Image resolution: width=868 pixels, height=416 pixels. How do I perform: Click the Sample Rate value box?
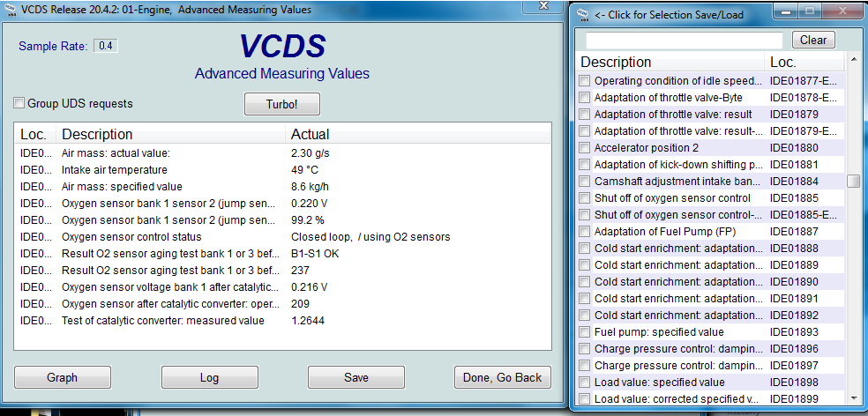point(106,46)
